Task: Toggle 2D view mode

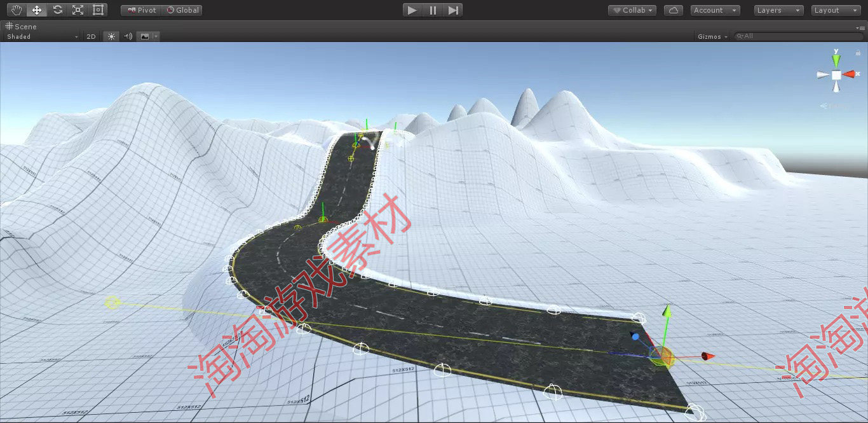Action: coord(91,36)
